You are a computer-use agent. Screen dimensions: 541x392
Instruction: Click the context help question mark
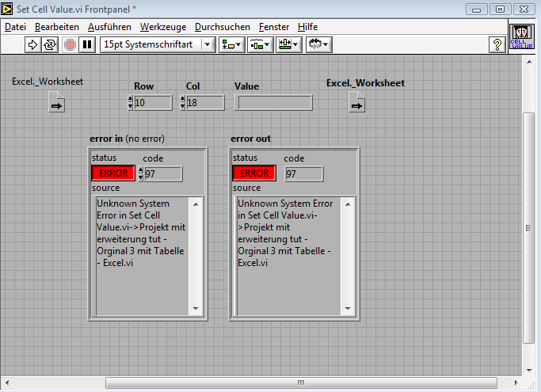click(497, 45)
